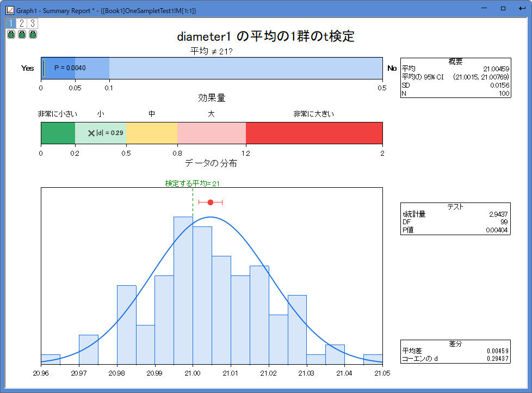The width and height of the screenshot is (532, 393).
Task: Click the graph title 'diameter1 の平均の1群のt検定'
Action: coord(265,36)
